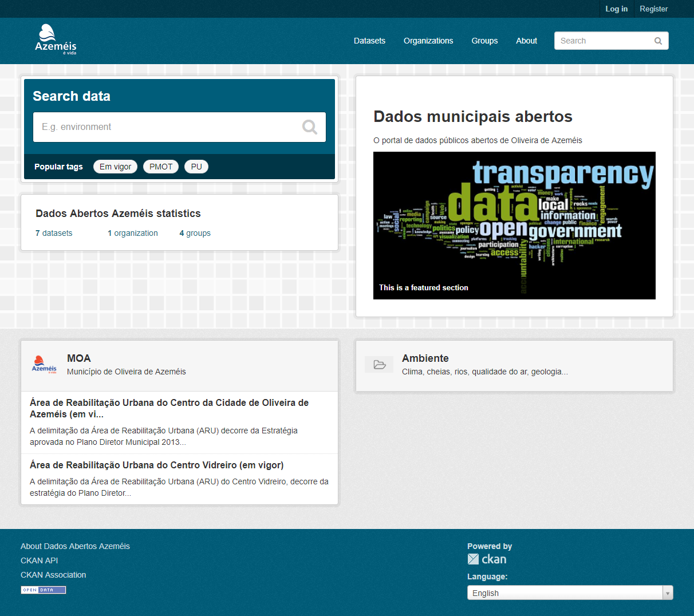Click the Register link
The height and width of the screenshot is (616, 694).
click(x=653, y=9)
